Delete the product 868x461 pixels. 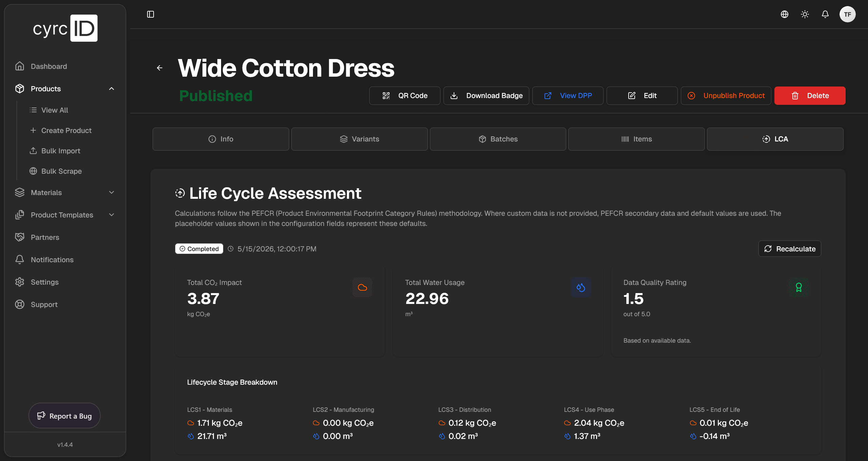[810, 96]
